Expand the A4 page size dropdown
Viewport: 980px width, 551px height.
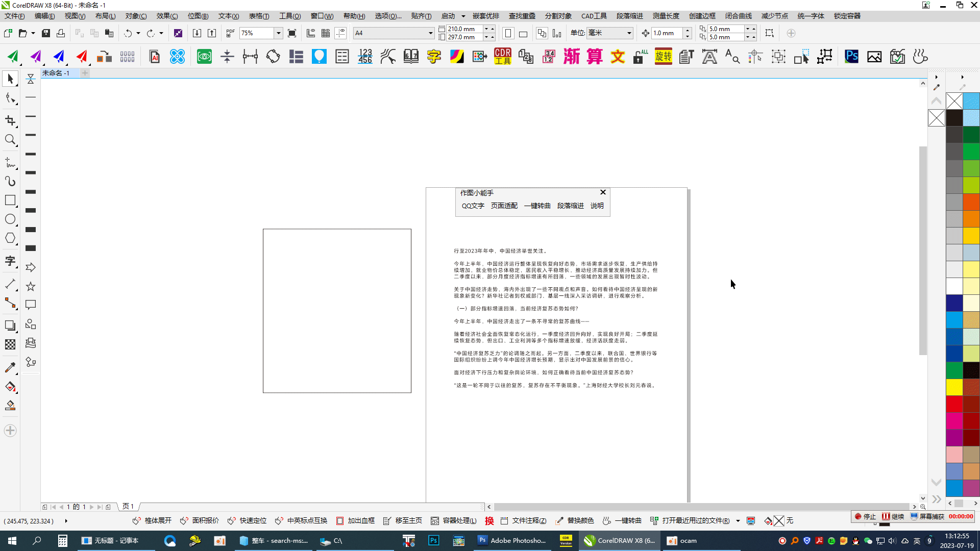pos(430,33)
